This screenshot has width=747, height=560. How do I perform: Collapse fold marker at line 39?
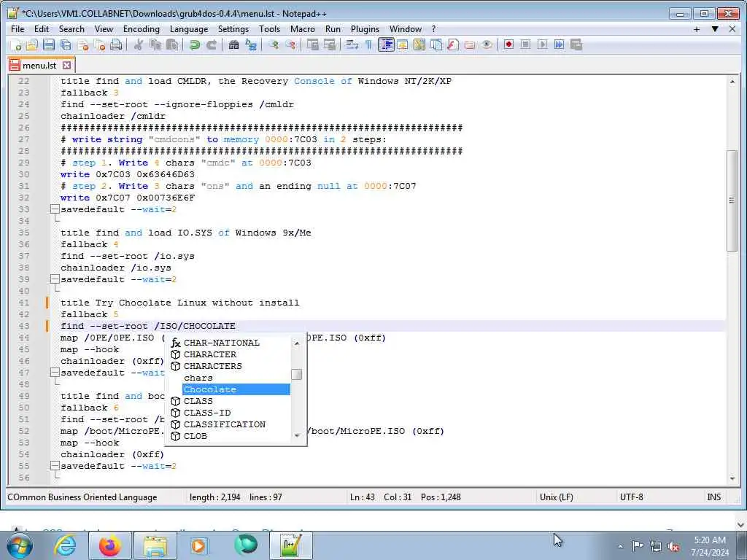(55, 279)
